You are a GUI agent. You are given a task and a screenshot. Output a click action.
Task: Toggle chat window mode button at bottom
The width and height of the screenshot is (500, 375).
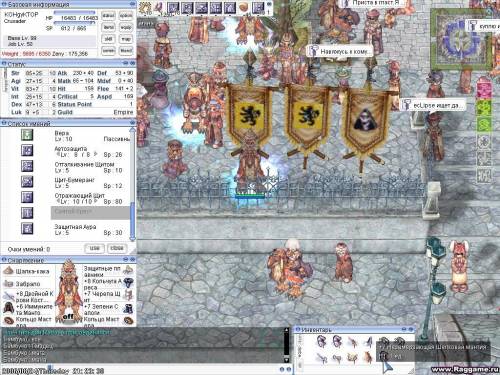point(282,369)
